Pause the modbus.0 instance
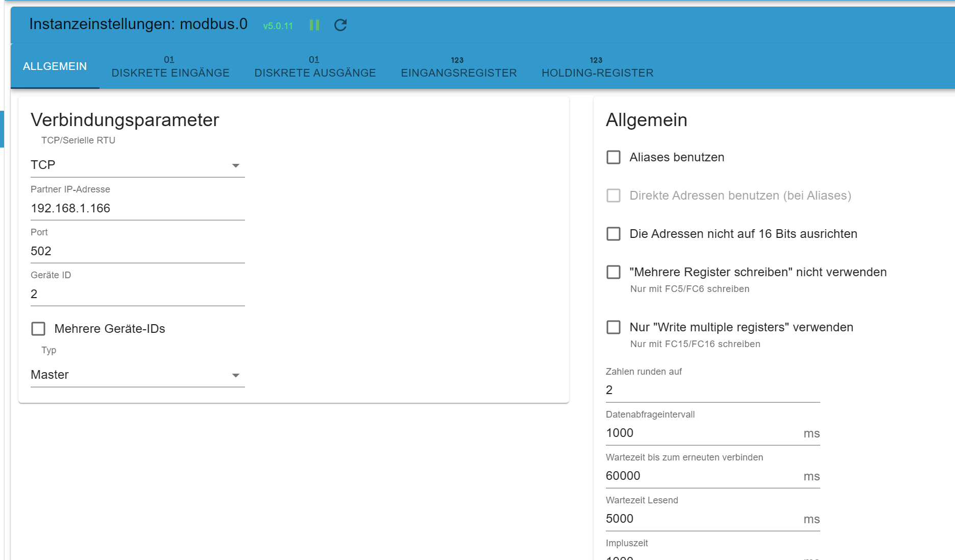955x560 pixels. [x=314, y=25]
